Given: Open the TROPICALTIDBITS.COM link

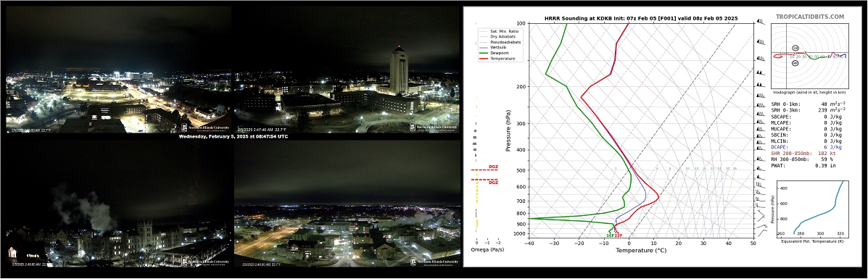Looking at the screenshot, I should [810, 17].
